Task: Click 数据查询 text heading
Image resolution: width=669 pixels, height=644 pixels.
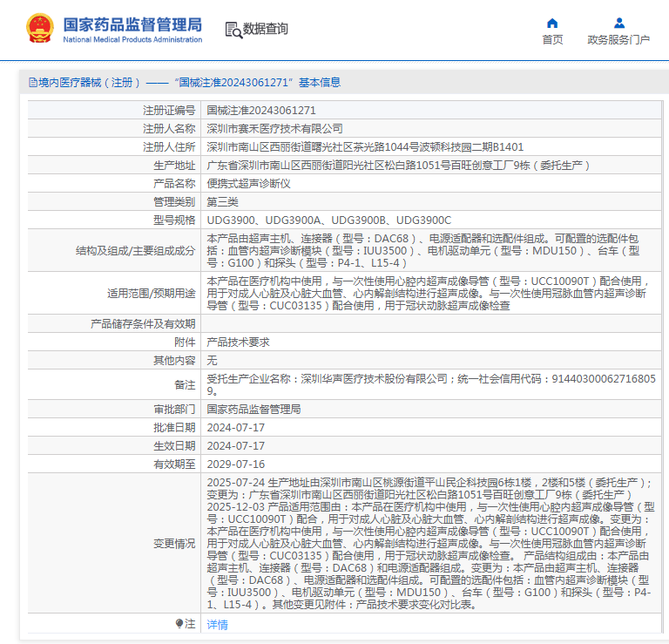Action: [x=266, y=29]
